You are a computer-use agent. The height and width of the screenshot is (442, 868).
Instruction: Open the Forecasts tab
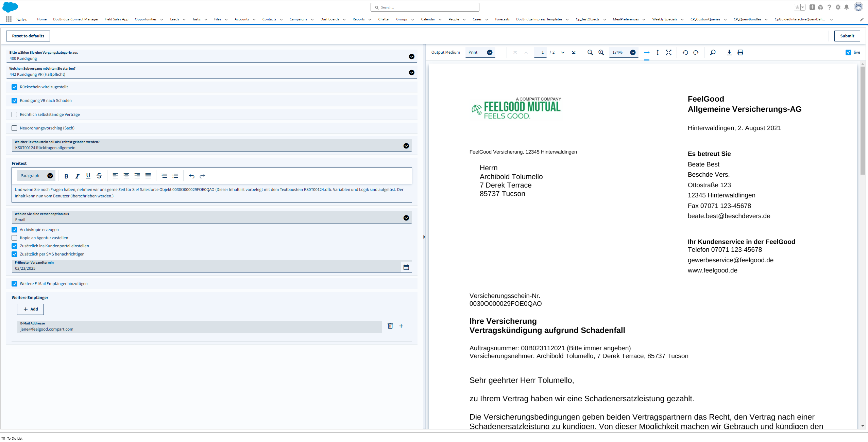click(502, 19)
